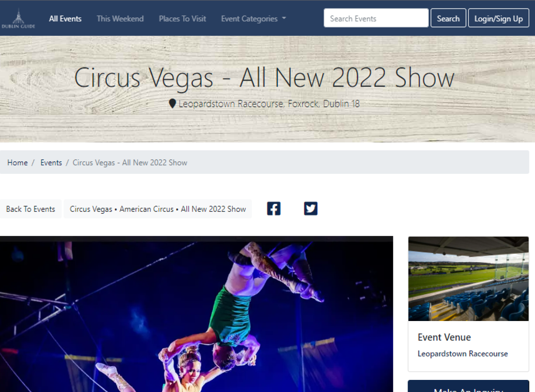Open the This Weekend menu item

pos(120,19)
